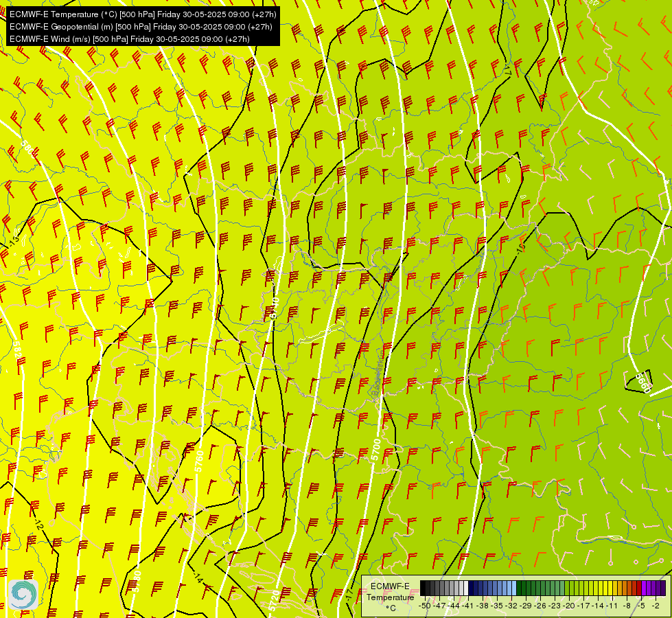Image resolution: width=672 pixels, height=618 pixels.
Task: Click the -12 isotherm label
Action: tap(38, 524)
